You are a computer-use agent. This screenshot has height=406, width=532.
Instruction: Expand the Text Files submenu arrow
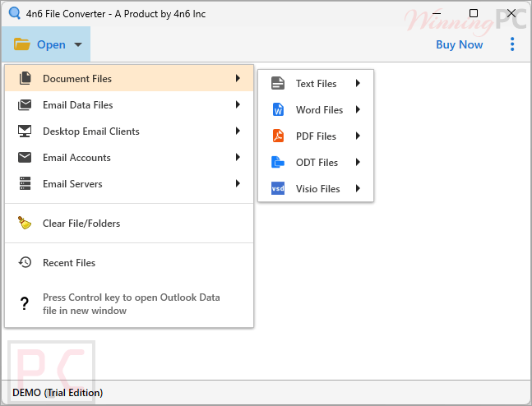pos(358,83)
